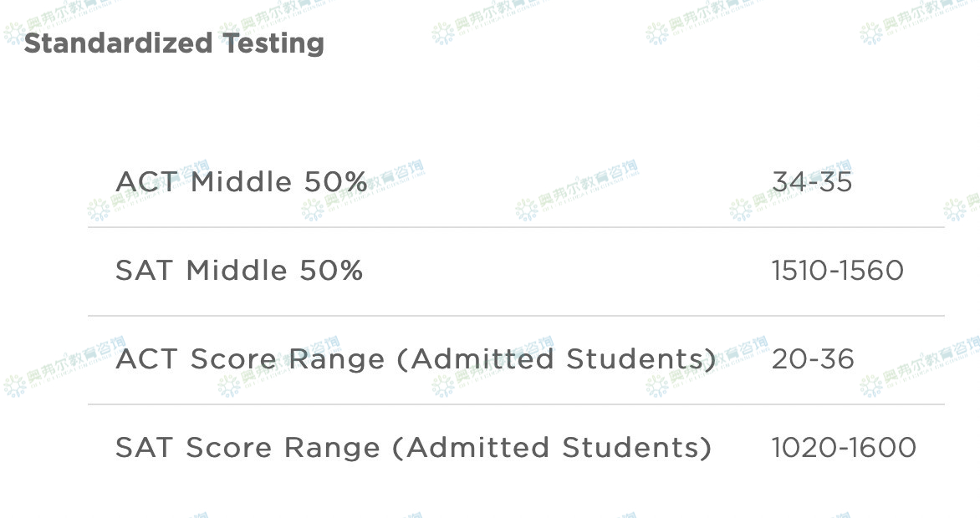Screen dimensions: 980x518
Task: Click the 34-35 ACT middle value
Action: [811, 182]
